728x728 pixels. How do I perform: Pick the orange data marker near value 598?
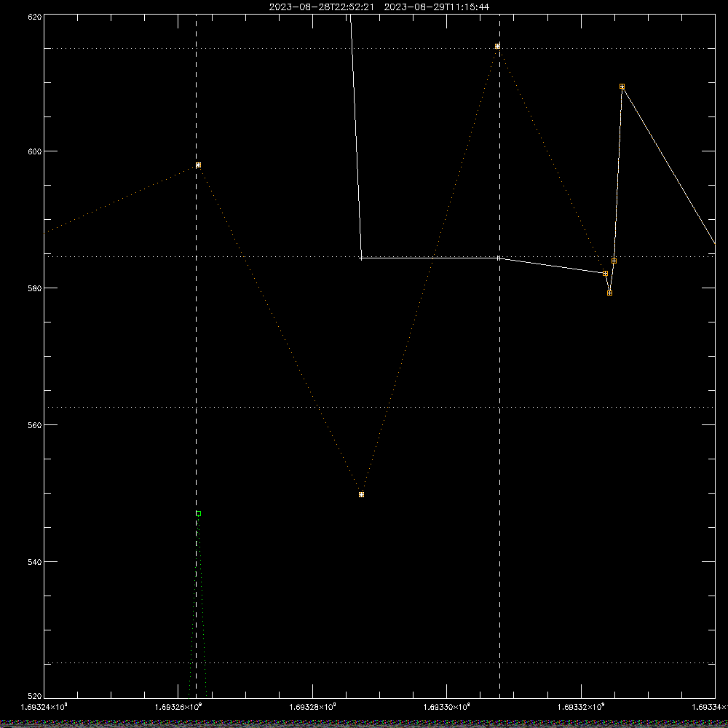(198, 165)
